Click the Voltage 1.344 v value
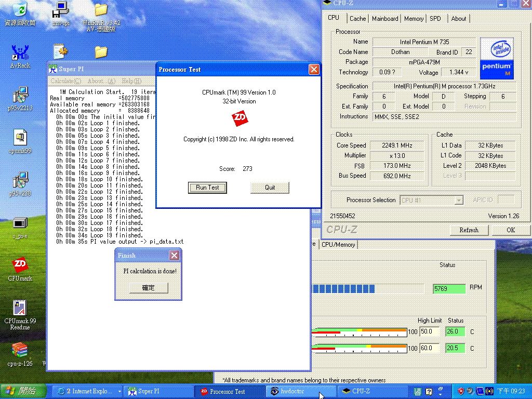Viewport: 532px width, 399px height. pos(458,72)
